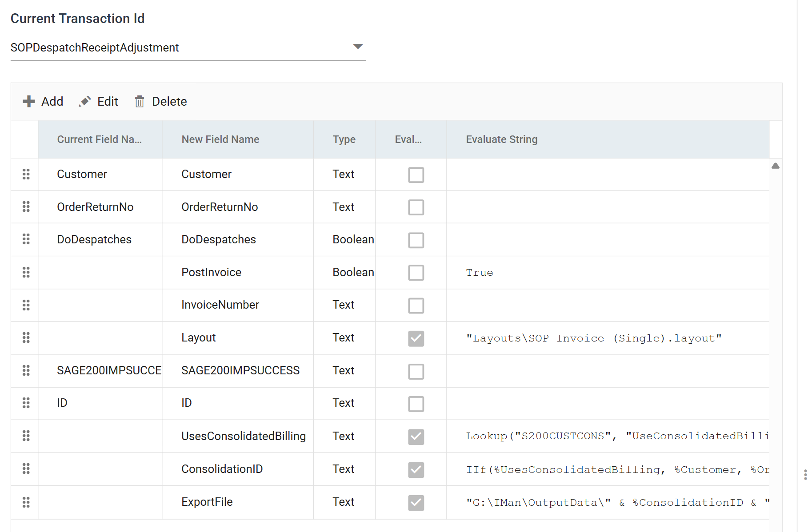Select the IIf UsesConsolidatedBilling evaluate string
The height and width of the screenshot is (532, 808).
[617, 470]
